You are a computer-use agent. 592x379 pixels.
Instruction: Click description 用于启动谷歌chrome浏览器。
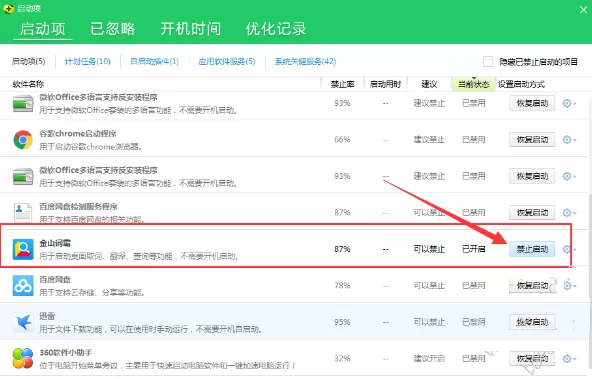[91, 146]
